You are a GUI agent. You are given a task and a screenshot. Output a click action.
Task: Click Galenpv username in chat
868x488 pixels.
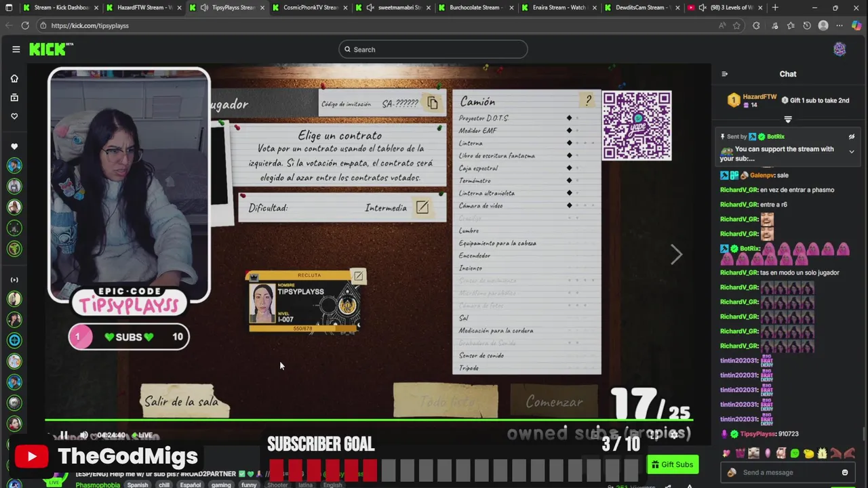(x=762, y=175)
